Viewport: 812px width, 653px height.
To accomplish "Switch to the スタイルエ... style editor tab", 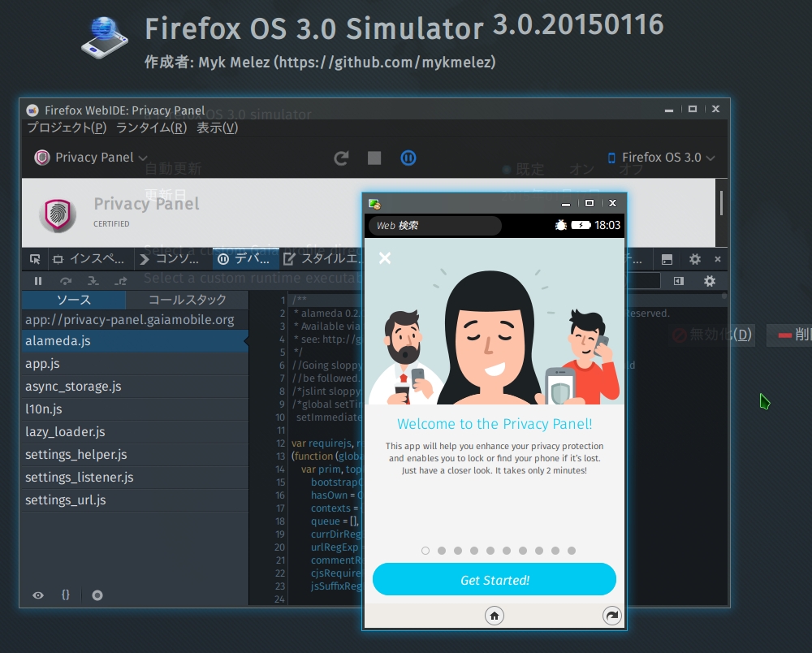I will pos(321,259).
